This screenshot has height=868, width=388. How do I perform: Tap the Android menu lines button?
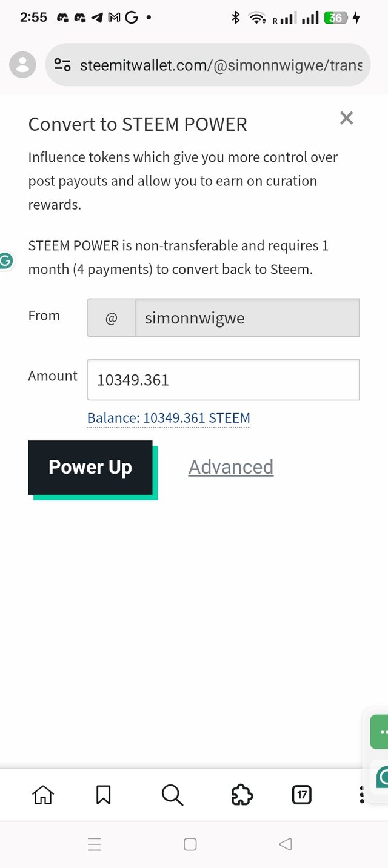[x=95, y=843]
